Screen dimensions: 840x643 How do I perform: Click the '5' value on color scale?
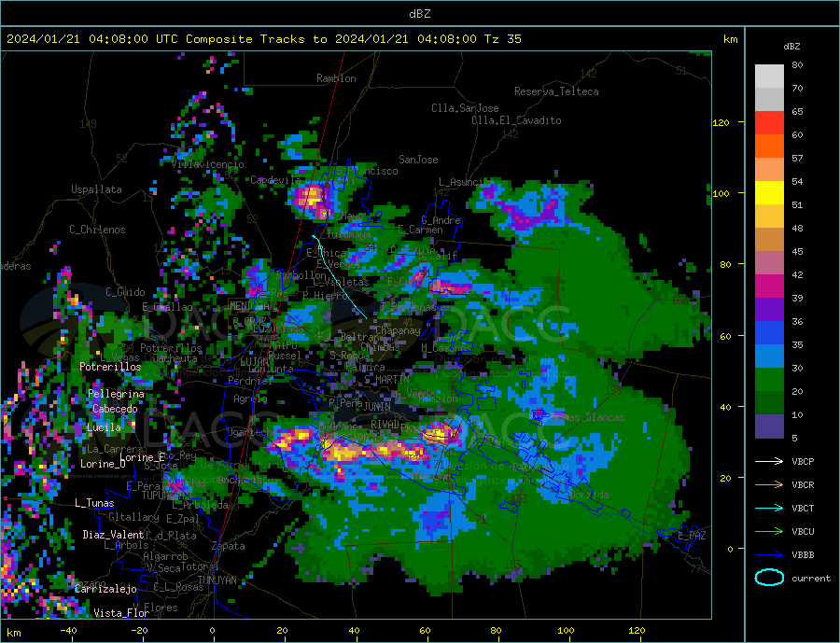coord(794,439)
